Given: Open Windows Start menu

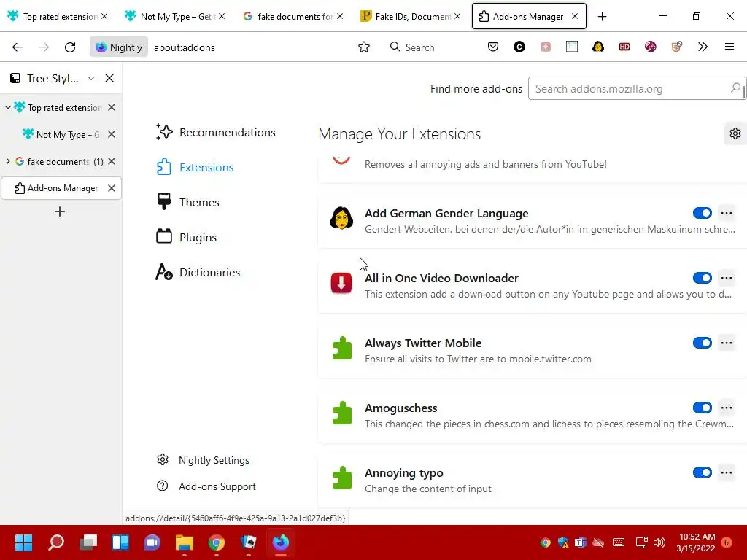Looking at the screenshot, I should (x=23, y=542).
